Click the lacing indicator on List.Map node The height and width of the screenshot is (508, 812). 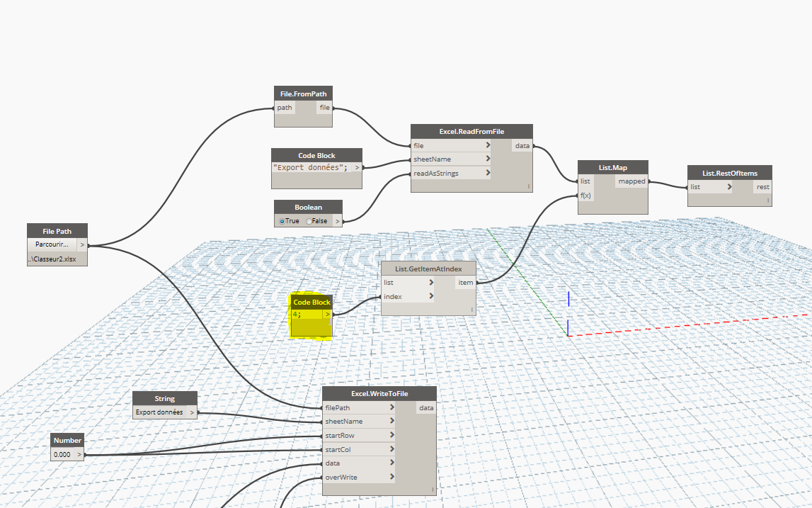[644, 210]
